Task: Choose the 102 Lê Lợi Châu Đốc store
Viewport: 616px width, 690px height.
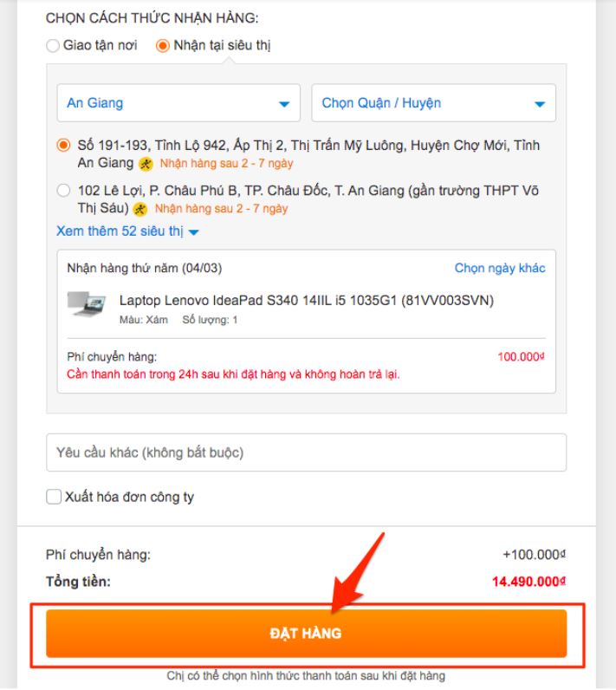Action: (x=63, y=191)
